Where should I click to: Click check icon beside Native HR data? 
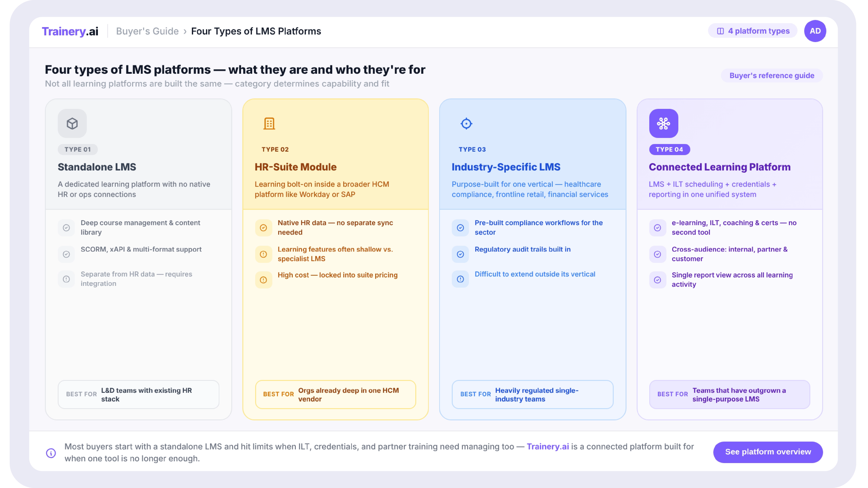click(x=263, y=228)
